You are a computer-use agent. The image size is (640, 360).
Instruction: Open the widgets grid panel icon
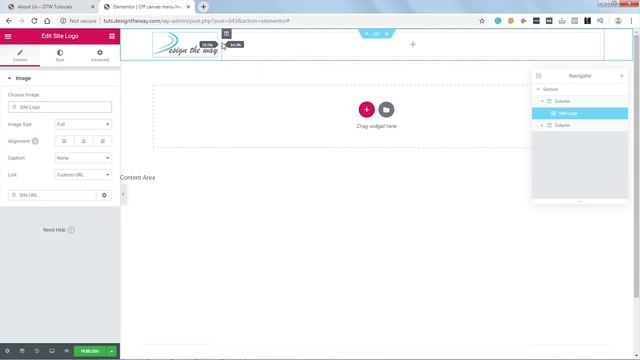(x=112, y=36)
